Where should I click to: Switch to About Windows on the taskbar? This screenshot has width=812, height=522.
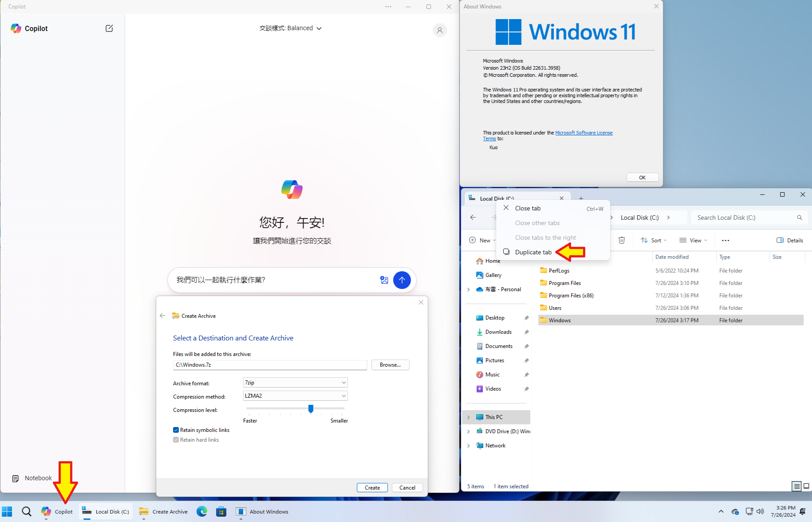(262, 511)
